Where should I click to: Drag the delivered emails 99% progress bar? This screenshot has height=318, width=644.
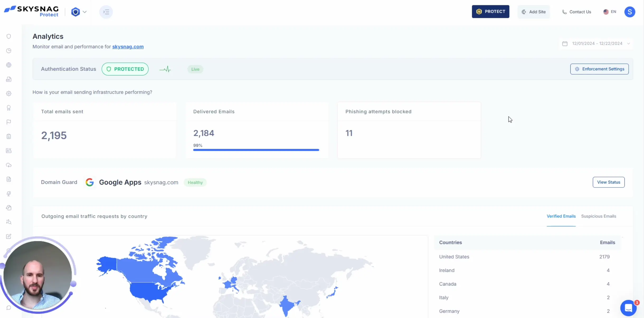pyautogui.click(x=257, y=149)
